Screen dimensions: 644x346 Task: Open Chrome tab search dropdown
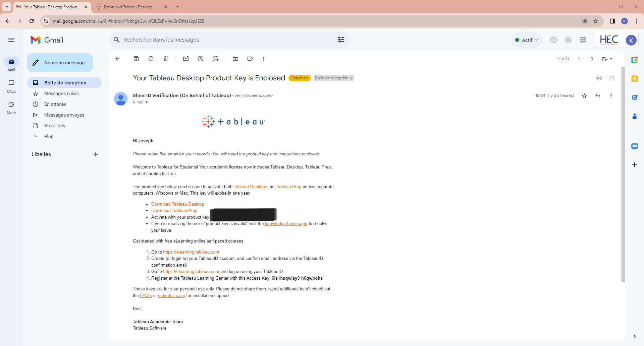[7, 7]
